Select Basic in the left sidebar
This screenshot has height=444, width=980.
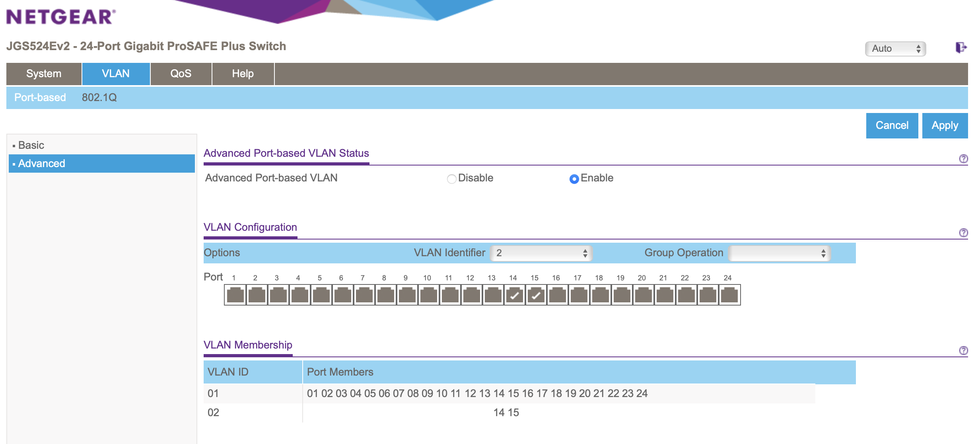point(31,145)
